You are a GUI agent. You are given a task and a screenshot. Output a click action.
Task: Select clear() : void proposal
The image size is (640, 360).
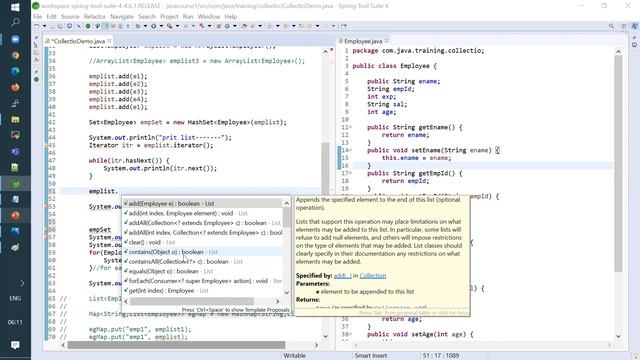point(202,242)
